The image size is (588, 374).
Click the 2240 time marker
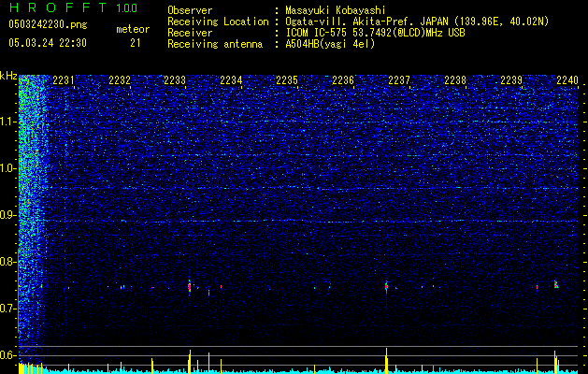pyautogui.click(x=567, y=80)
